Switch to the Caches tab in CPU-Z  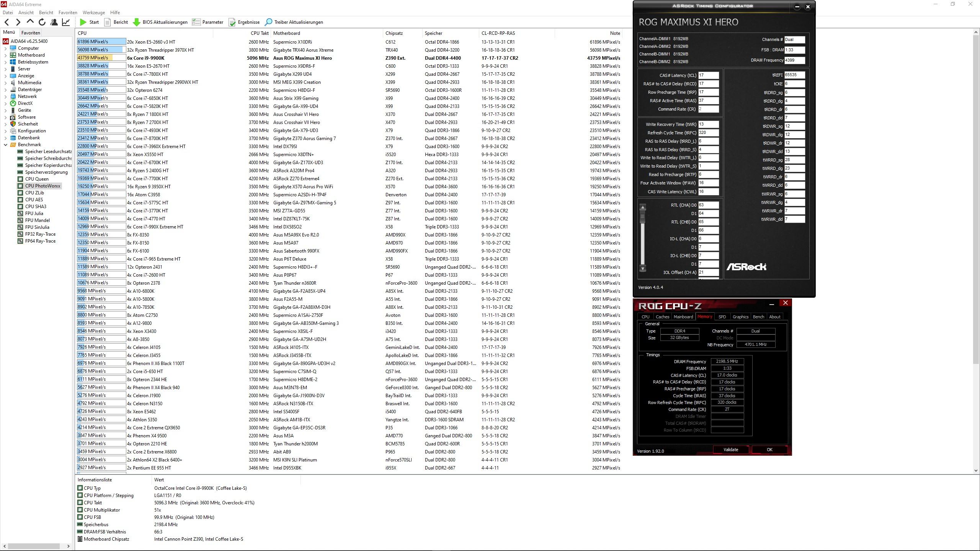click(x=662, y=317)
